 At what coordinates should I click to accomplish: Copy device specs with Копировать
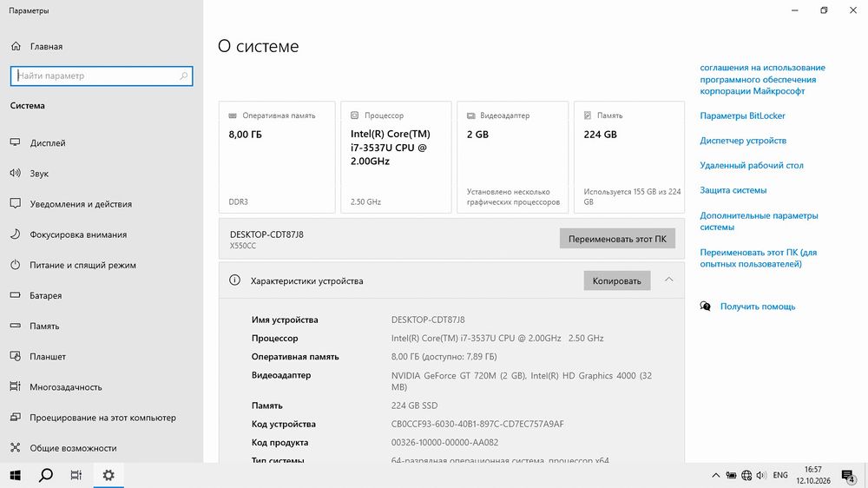click(616, 280)
